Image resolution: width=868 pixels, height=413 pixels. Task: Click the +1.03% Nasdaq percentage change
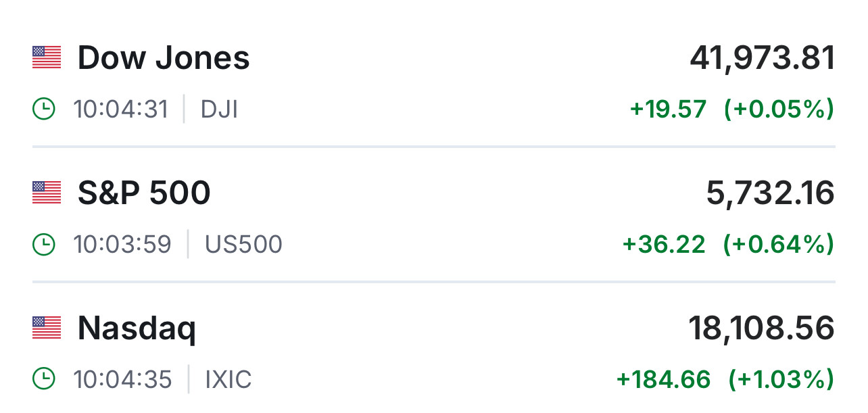tap(781, 379)
